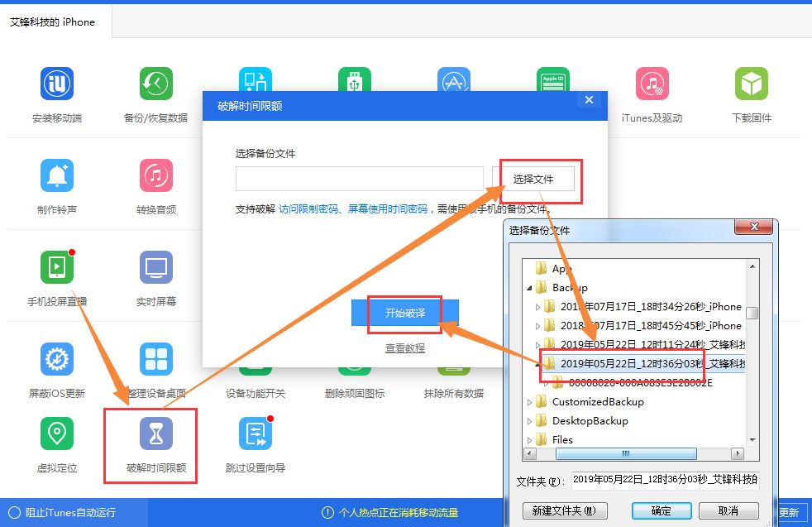Expand the App folder node
Viewport: 812px width, 527px height.
(532, 268)
